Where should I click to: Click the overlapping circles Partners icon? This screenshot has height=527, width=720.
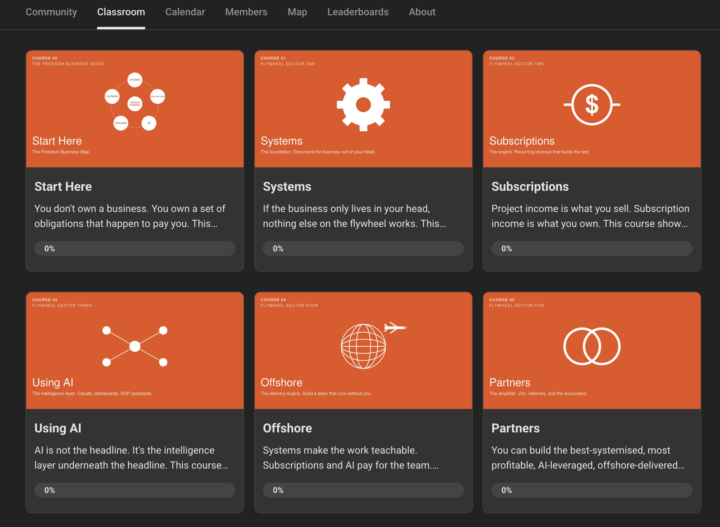(592, 346)
